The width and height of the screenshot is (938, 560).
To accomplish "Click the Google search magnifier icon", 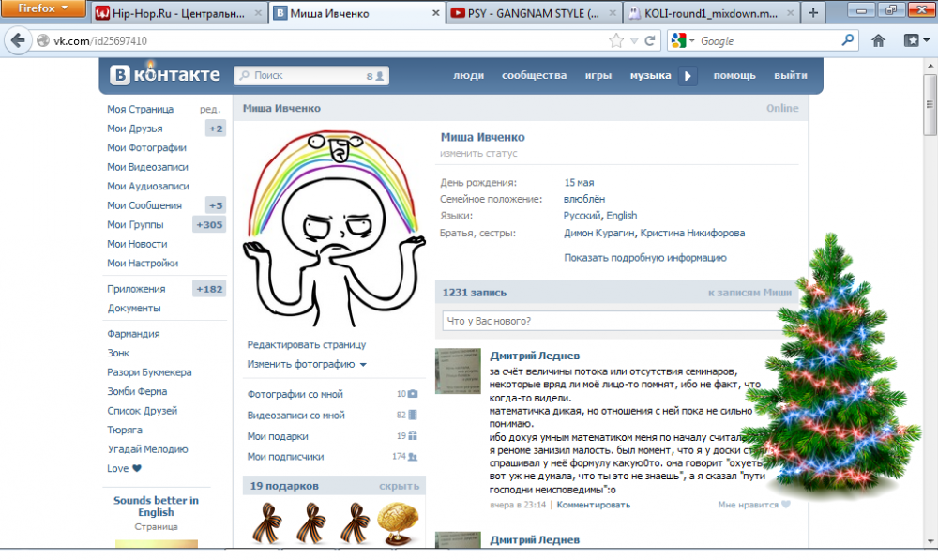I will pyautogui.click(x=848, y=40).
